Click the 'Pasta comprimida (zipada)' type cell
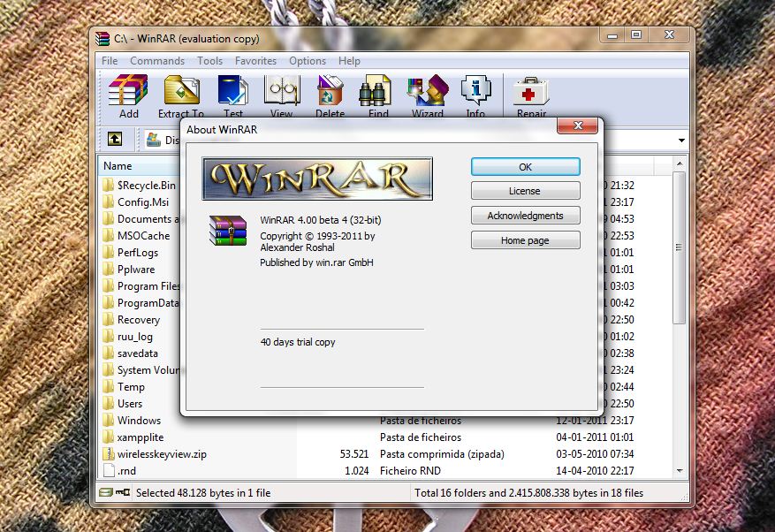The width and height of the screenshot is (775, 532). pos(442,454)
